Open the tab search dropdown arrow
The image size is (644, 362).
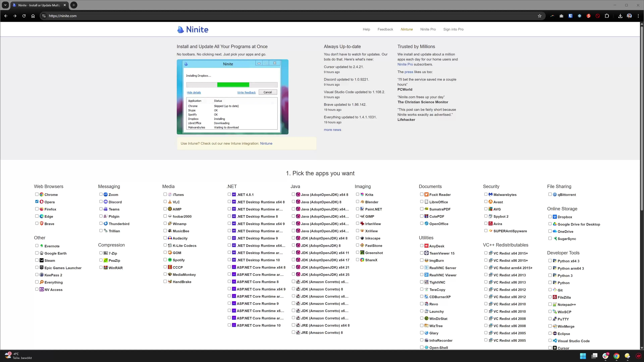[5, 5]
